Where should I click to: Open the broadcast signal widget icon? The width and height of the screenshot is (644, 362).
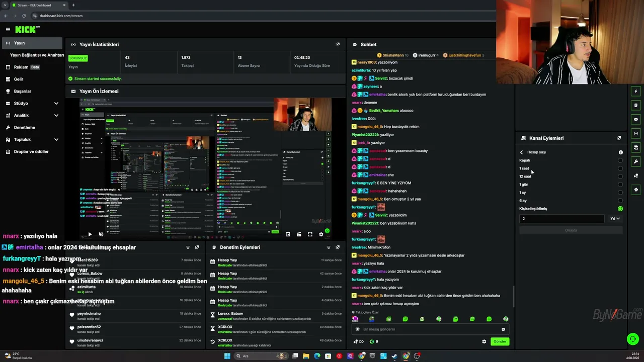pyautogui.click(x=636, y=134)
